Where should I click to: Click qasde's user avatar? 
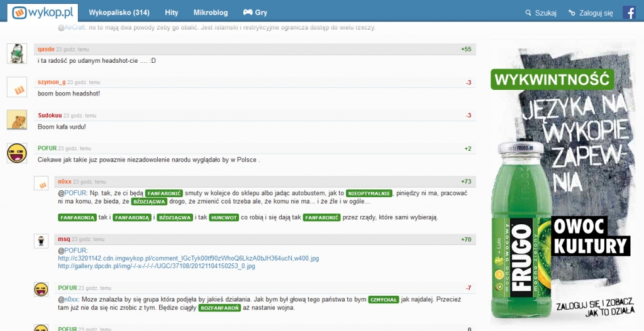(x=16, y=53)
